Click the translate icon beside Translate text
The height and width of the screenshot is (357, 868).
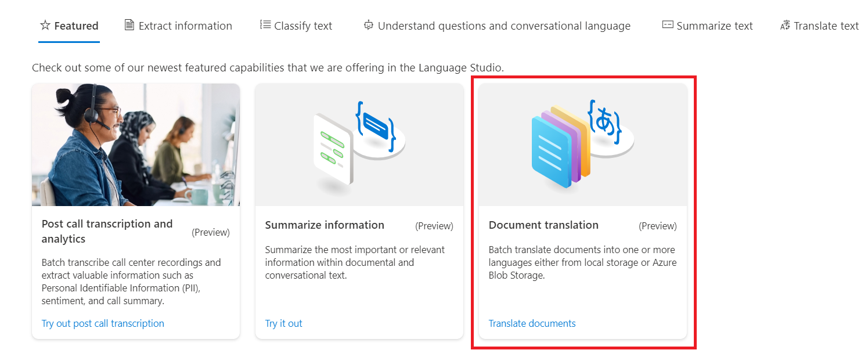coord(784,25)
